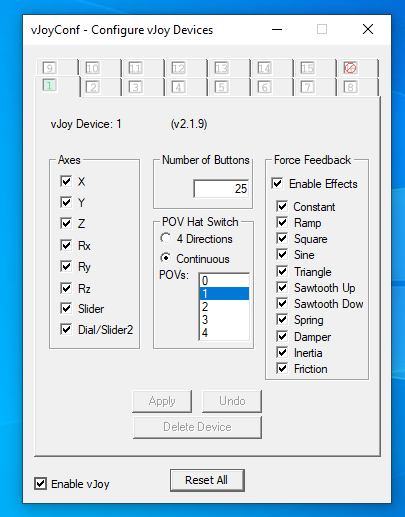
Task: Click the Delete Device button
Action: (197, 427)
